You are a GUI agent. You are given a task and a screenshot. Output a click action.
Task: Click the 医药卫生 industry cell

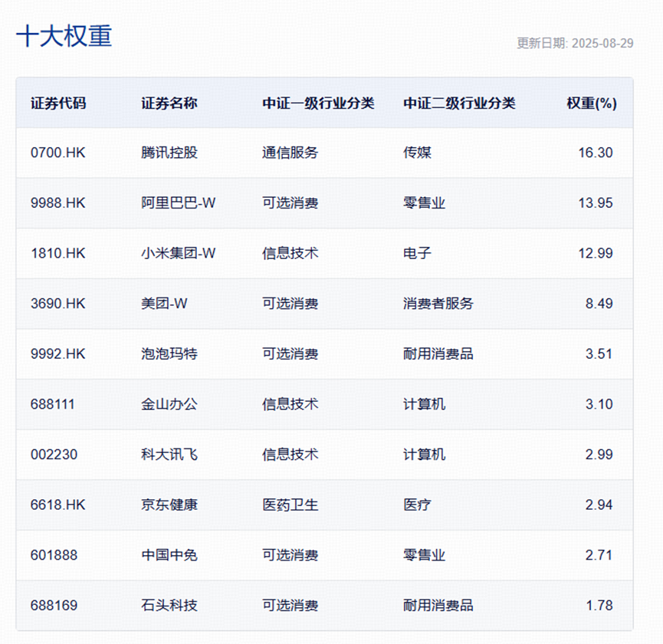[290, 505]
